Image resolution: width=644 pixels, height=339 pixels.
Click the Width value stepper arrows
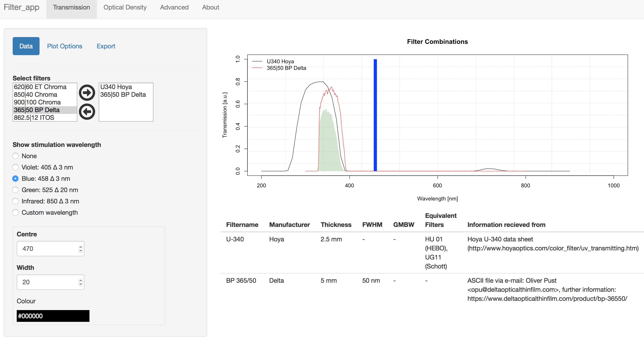(80, 282)
